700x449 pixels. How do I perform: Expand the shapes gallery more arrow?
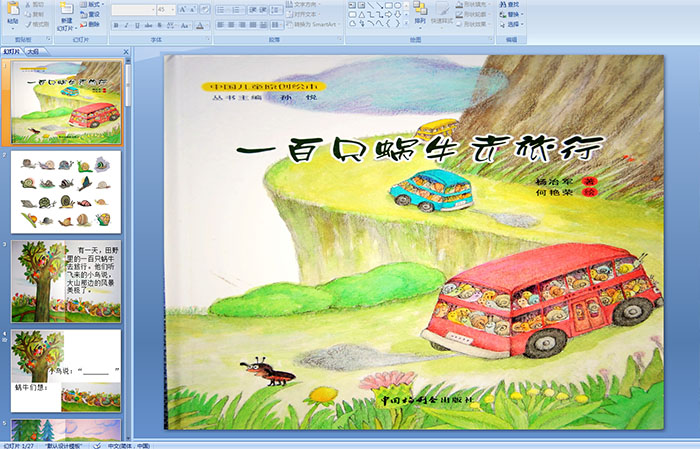[406, 23]
